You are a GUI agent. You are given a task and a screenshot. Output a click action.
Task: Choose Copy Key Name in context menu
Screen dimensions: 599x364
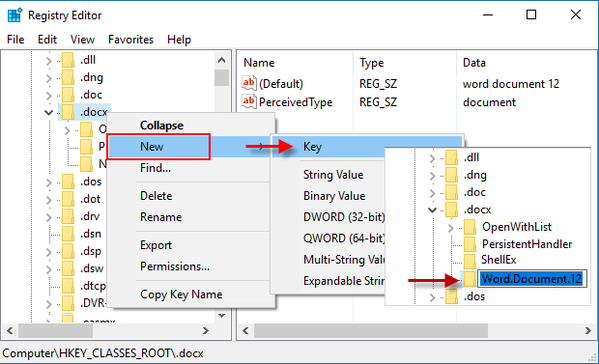tap(191, 294)
